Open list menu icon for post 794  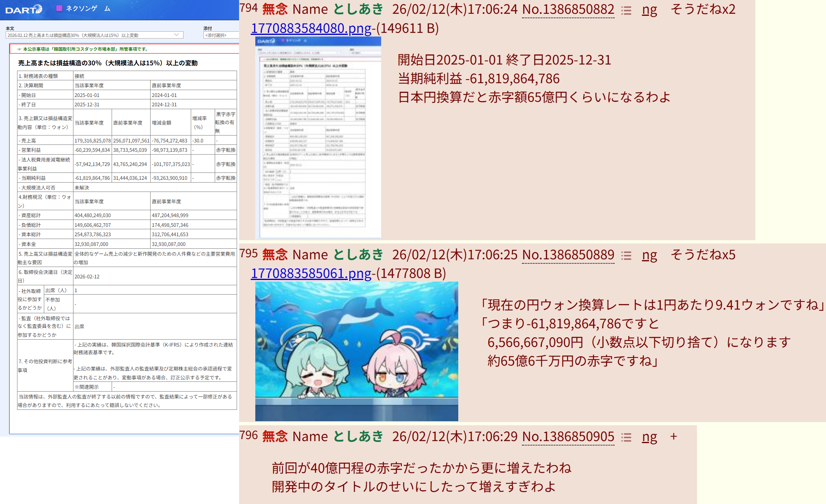[626, 10]
